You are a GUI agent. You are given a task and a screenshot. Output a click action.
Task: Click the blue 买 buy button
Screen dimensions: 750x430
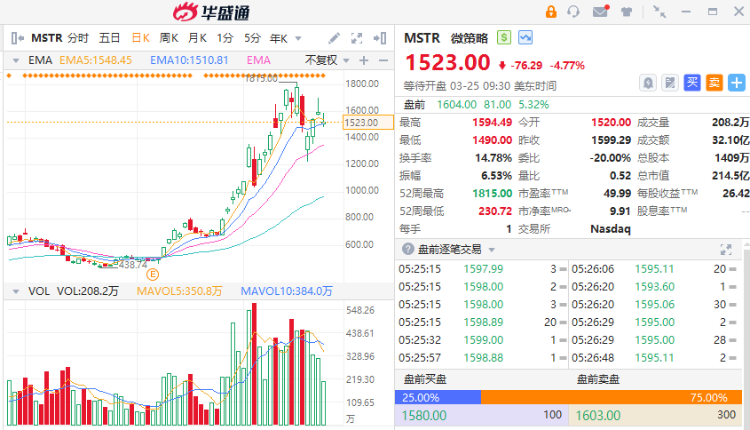pos(692,83)
